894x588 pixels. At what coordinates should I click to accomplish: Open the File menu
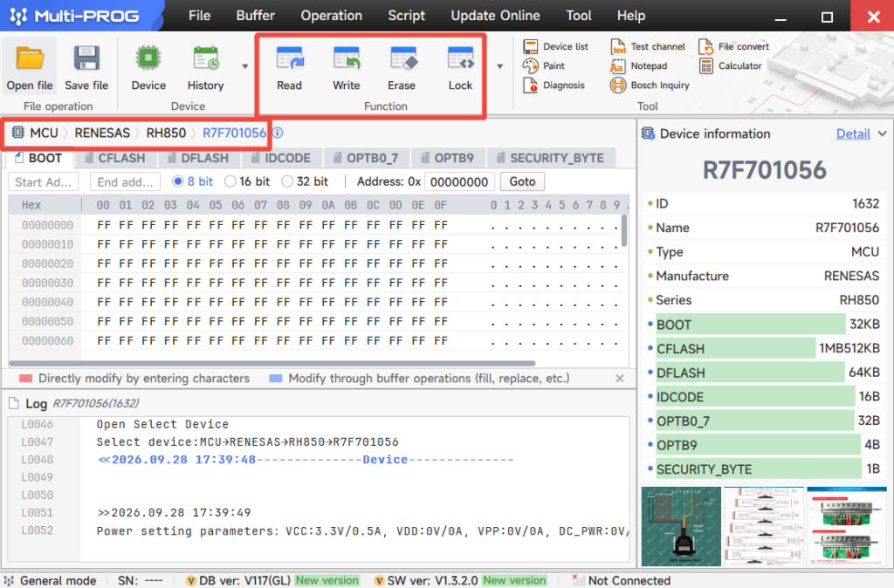tap(200, 16)
